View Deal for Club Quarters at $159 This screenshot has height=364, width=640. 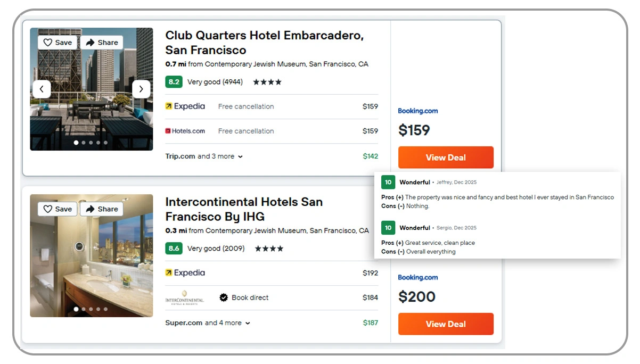446,158
